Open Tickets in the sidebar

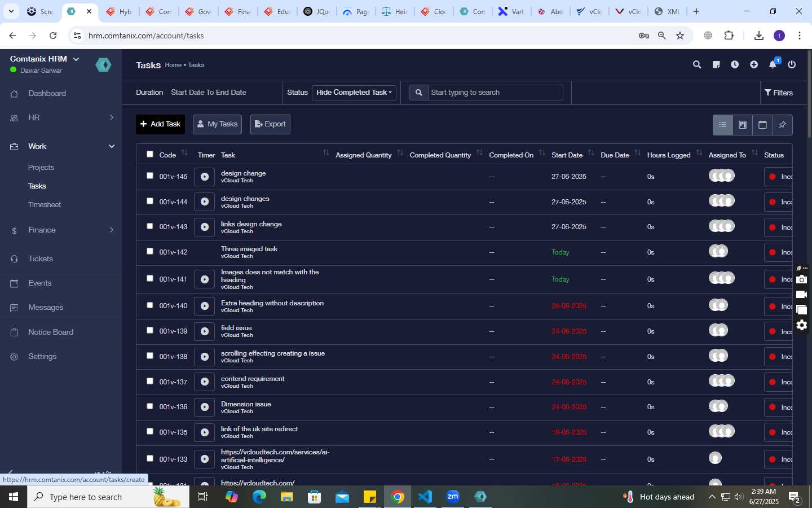pos(41,259)
